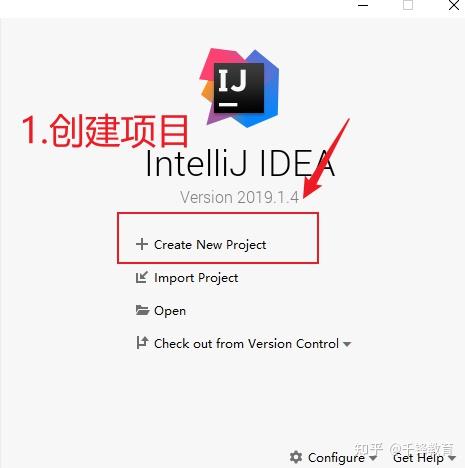Click the Version 2019.1.4 label

[239, 197]
